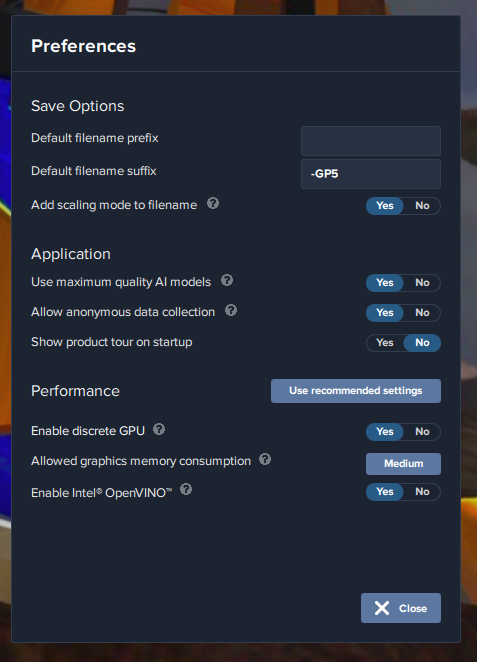The height and width of the screenshot is (662, 477).
Task: Select Yes for Enable Intel OpenVINO
Action: (385, 491)
